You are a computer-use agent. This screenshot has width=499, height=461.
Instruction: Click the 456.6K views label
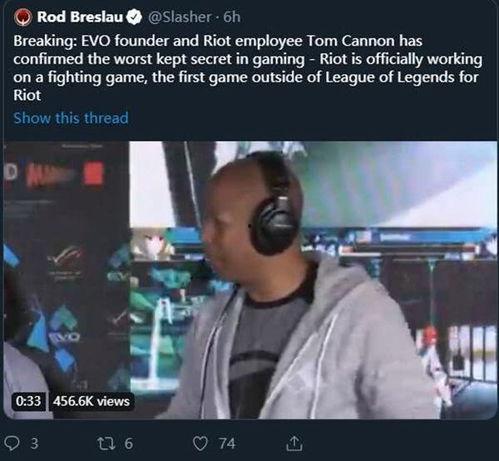91,401
